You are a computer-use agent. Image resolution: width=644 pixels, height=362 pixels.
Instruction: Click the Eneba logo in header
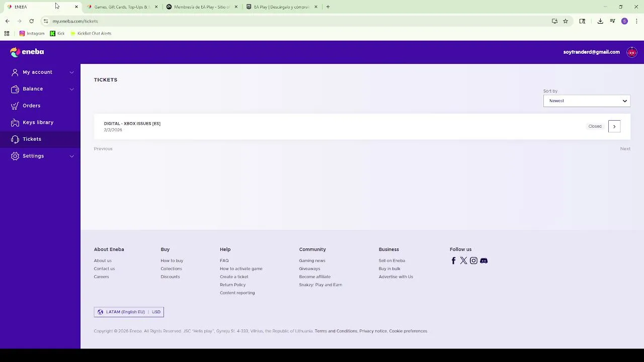27,52
